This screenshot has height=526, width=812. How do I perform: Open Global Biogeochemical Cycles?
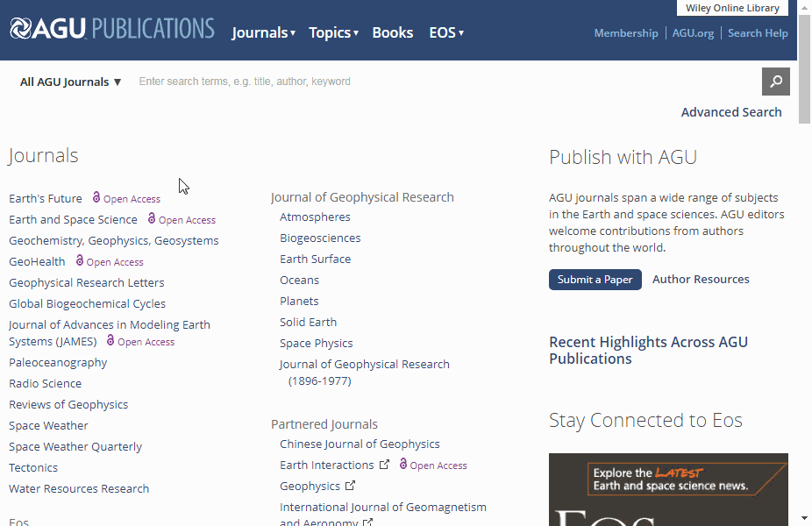(x=88, y=304)
